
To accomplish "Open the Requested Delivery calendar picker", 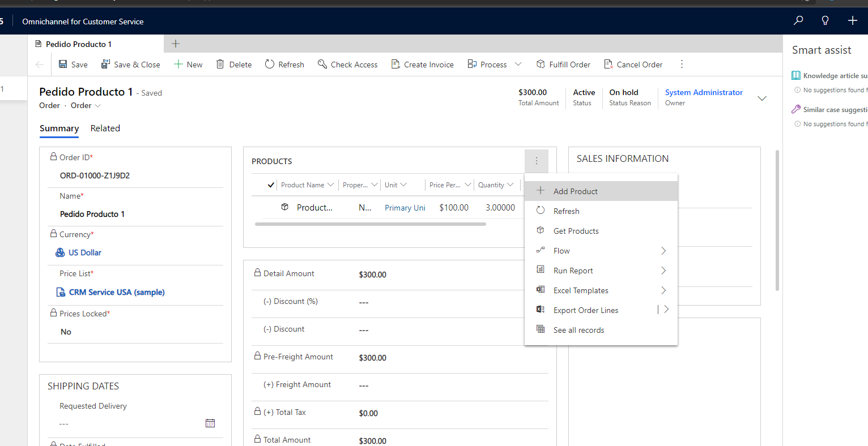I will coord(210,423).
